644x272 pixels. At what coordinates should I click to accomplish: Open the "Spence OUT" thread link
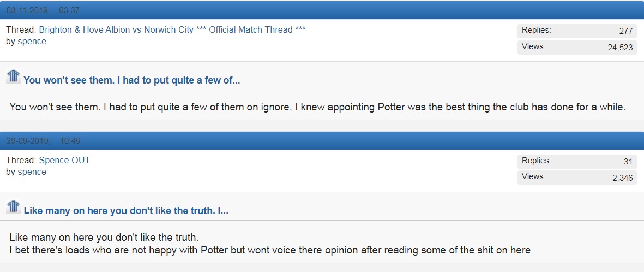point(64,161)
